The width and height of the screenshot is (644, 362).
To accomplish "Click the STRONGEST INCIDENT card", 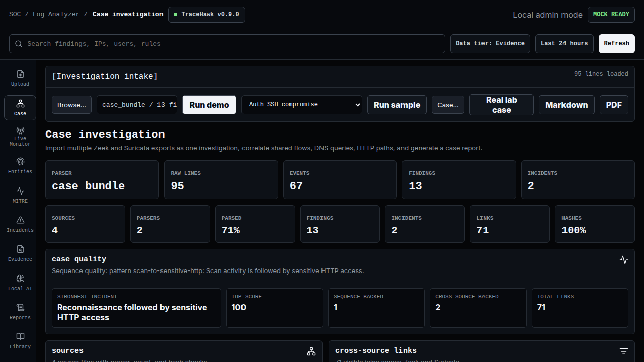I will (136, 308).
